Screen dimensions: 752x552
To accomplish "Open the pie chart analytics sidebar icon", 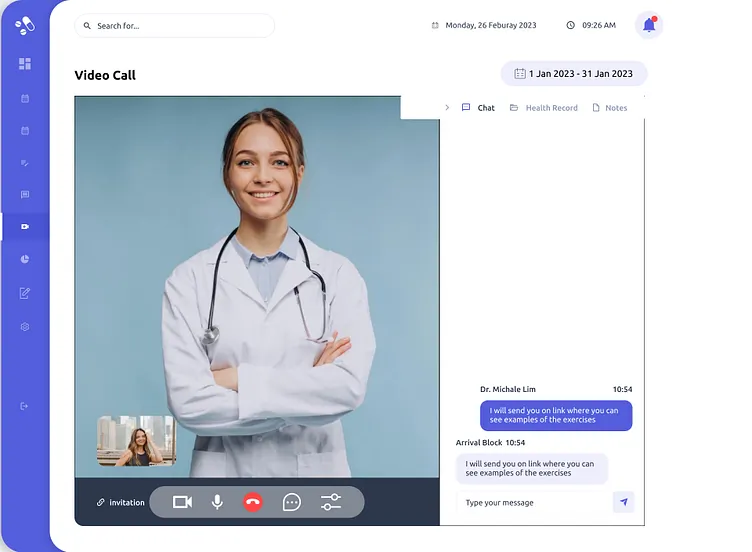I will [25, 259].
